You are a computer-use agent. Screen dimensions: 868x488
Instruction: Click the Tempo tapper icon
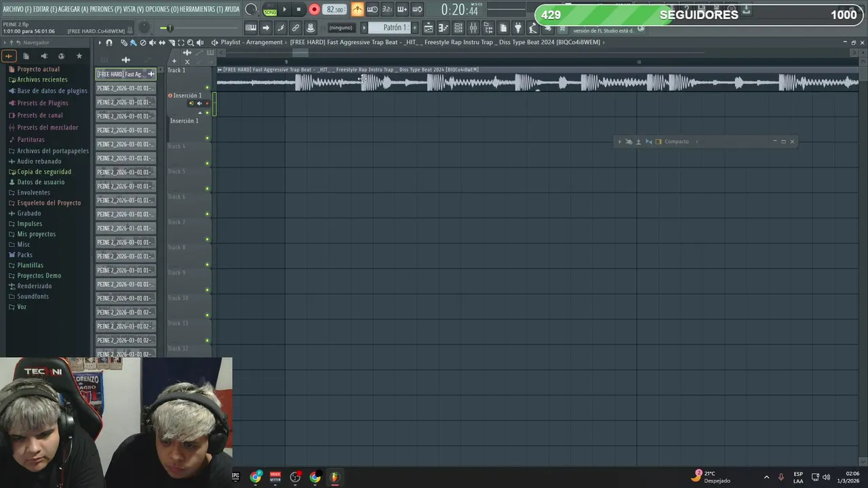(x=533, y=28)
